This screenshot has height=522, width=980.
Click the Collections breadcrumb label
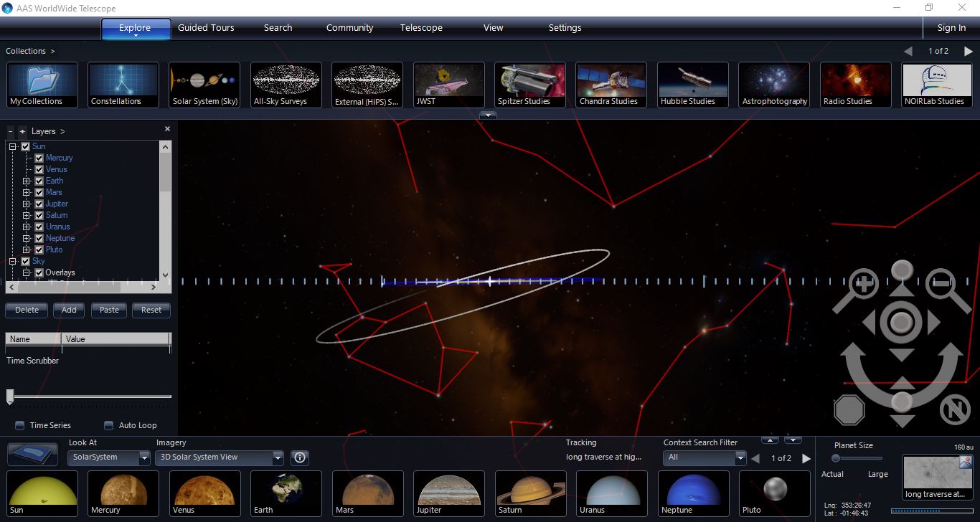point(26,51)
